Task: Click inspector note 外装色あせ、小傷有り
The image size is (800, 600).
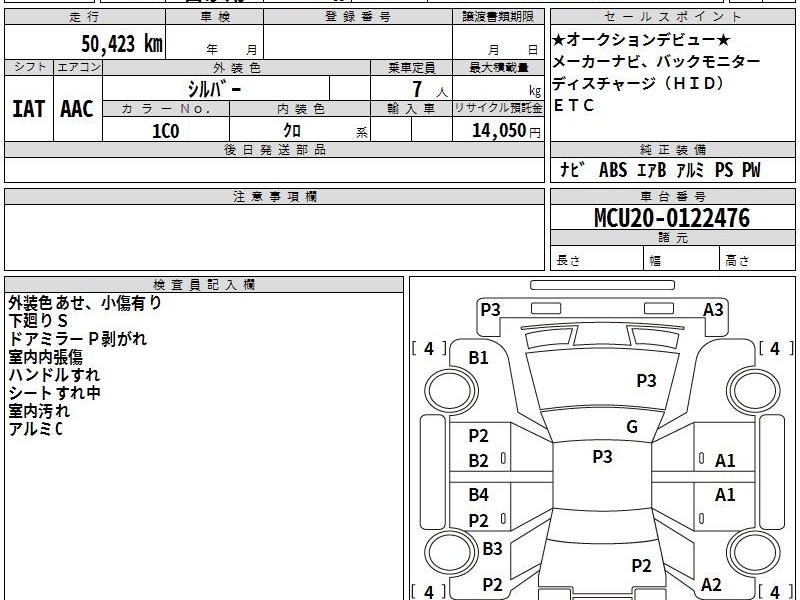Action: click(85, 303)
